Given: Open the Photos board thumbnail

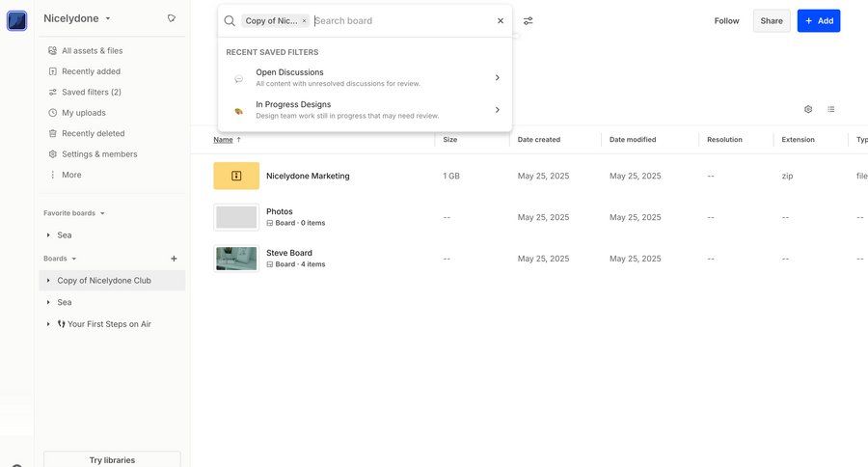Looking at the screenshot, I should point(236,217).
